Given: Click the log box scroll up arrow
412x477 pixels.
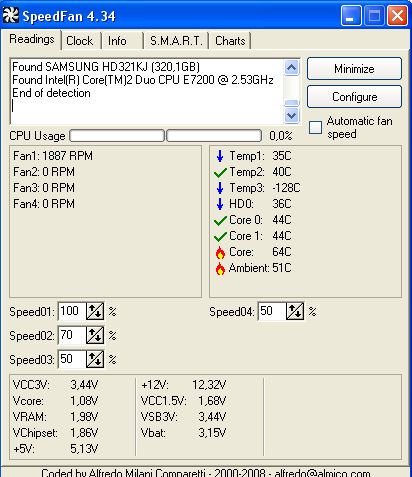Looking at the screenshot, I should (x=292, y=68).
